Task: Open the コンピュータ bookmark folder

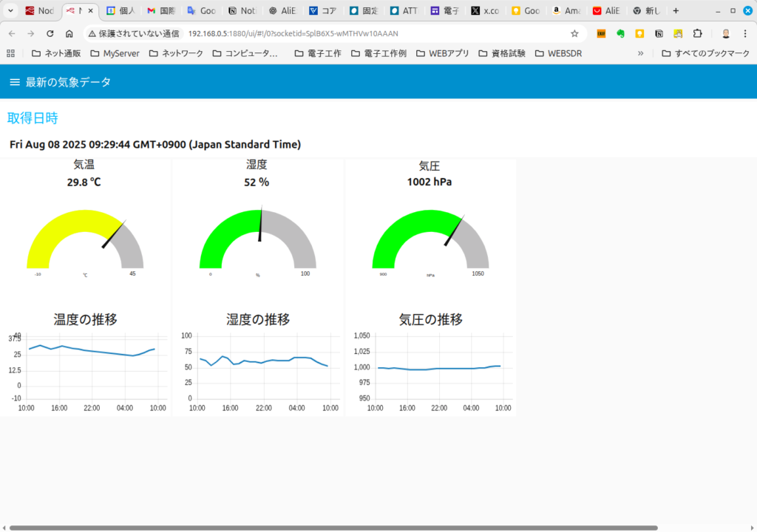Action: point(245,53)
